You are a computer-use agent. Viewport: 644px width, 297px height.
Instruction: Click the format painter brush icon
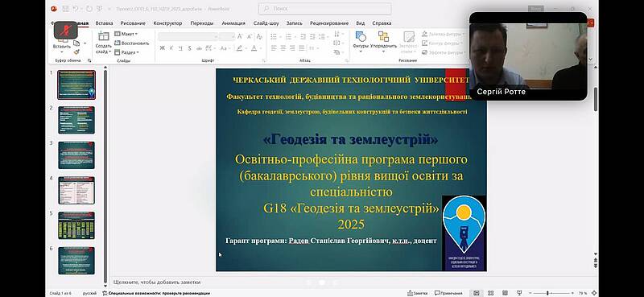[76, 52]
